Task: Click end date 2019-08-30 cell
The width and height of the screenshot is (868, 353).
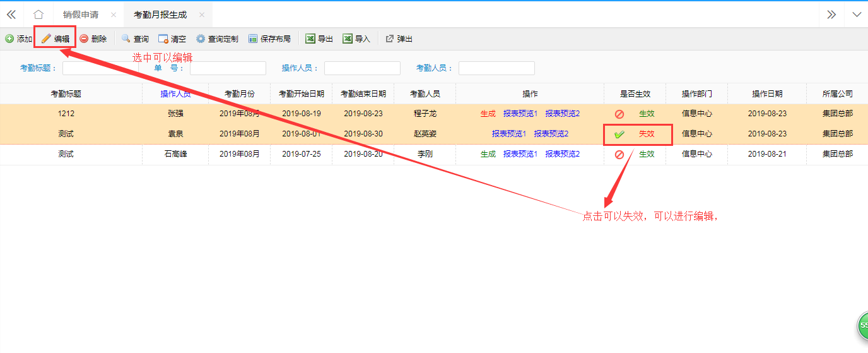Action: click(x=363, y=134)
